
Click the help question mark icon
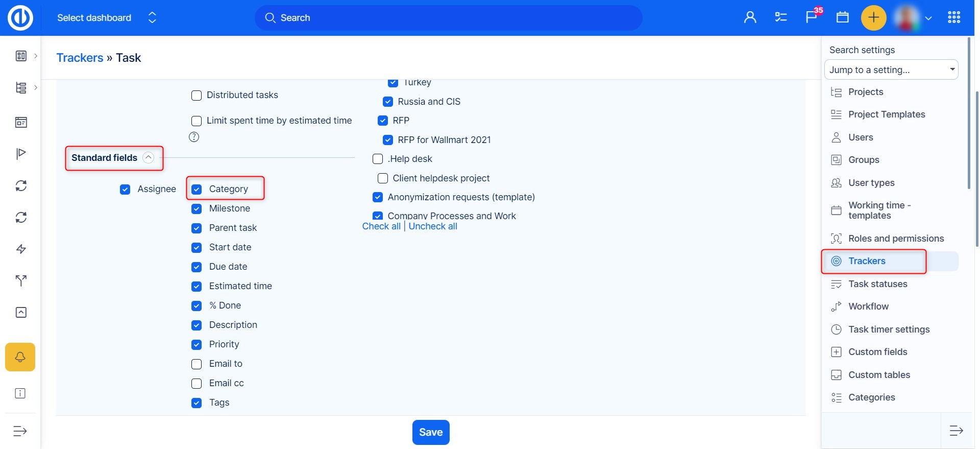(x=194, y=137)
